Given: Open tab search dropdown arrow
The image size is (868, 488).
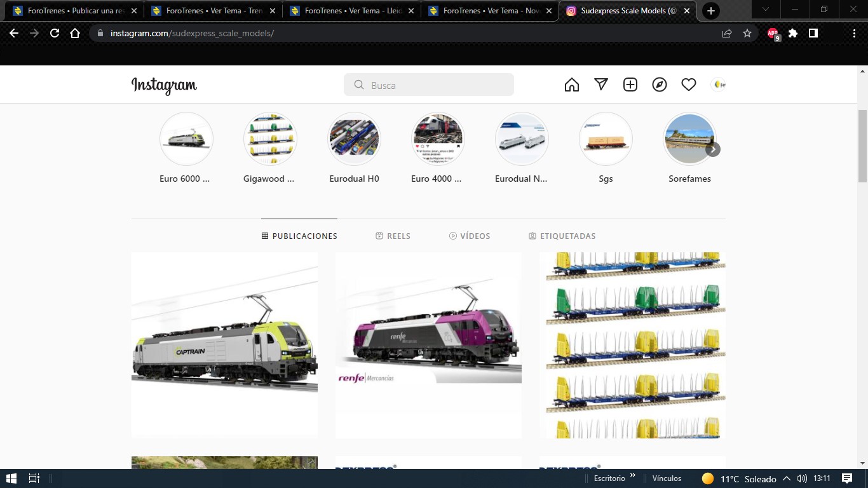Looking at the screenshot, I should (x=766, y=10).
